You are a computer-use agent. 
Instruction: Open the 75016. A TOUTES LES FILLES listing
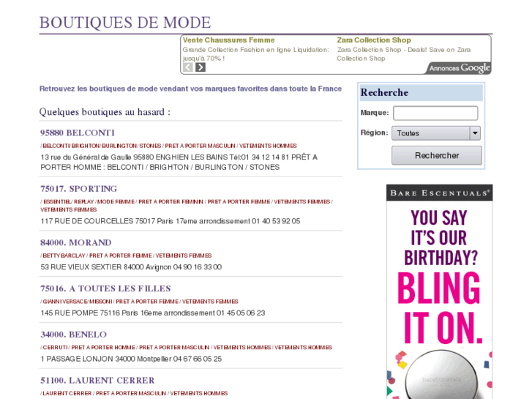point(105,288)
